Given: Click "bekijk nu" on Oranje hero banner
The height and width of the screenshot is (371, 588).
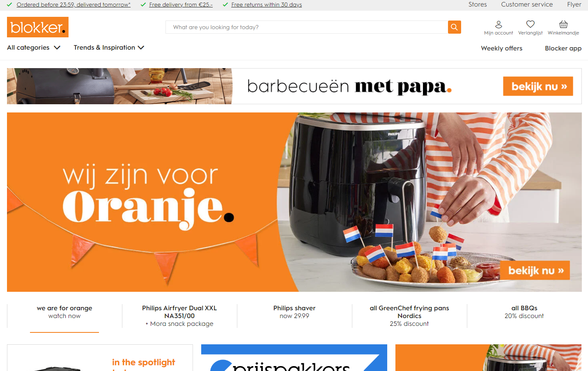Looking at the screenshot, I should [x=535, y=270].
